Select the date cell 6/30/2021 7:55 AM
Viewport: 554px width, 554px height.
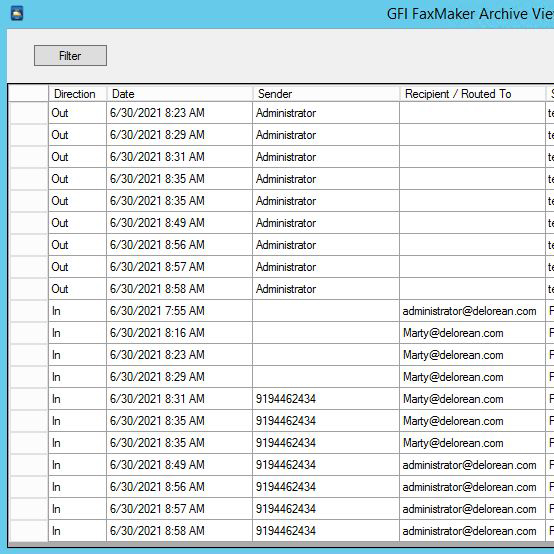point(179,311)
